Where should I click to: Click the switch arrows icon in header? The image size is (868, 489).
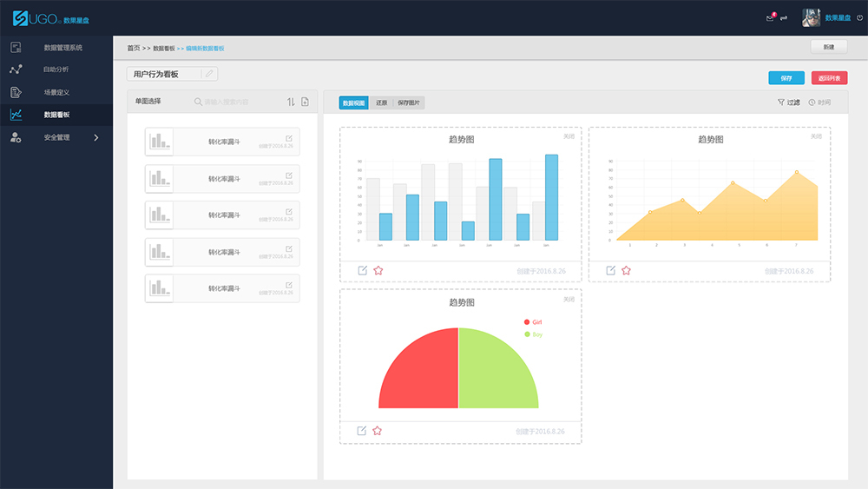coord(784,18)
